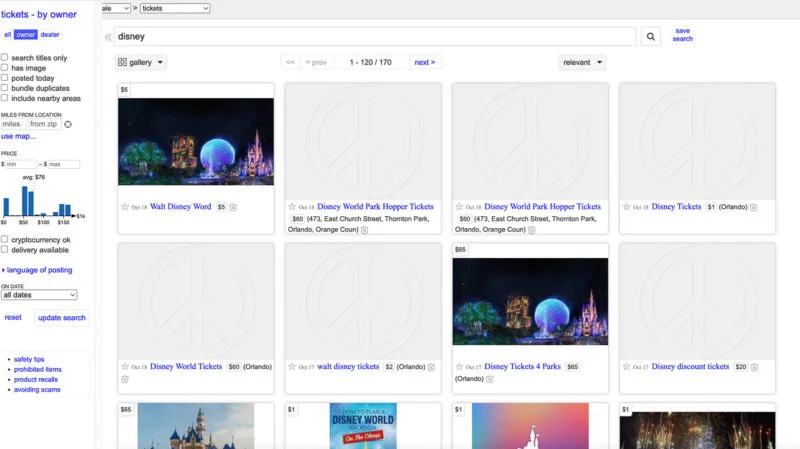Viewport: 800px width, 449px height.
Task: Open Disney discount tickets listing title
Action: coord(690,366)
